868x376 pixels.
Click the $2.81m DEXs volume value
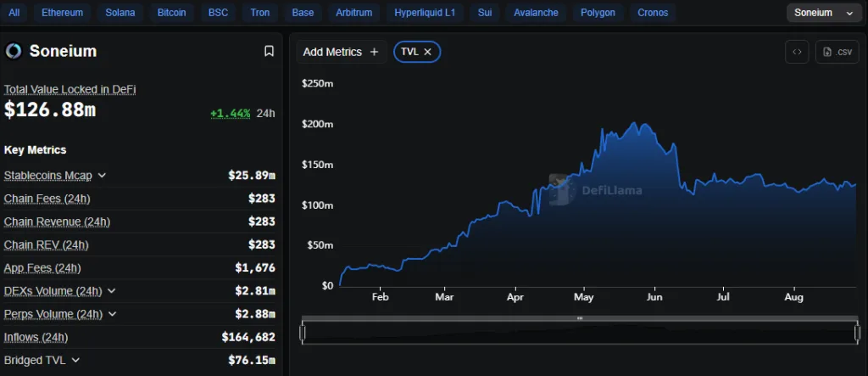click(255, 290)
